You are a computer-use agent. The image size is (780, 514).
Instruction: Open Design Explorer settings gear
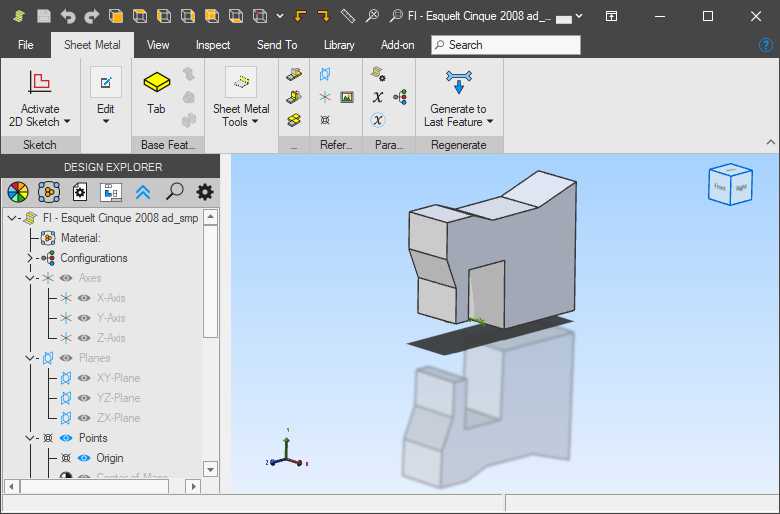(x=205, y=192)
